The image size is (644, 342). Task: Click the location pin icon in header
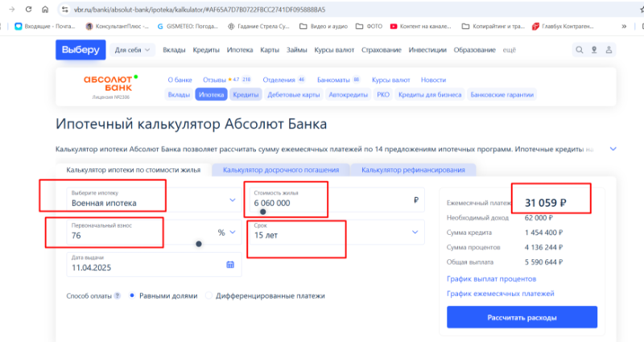point(594,50)
